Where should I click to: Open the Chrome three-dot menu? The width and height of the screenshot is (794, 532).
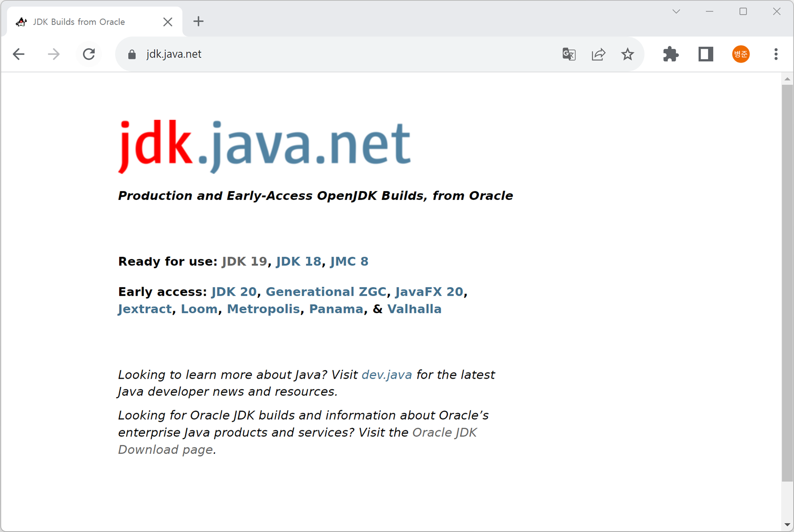776,54
